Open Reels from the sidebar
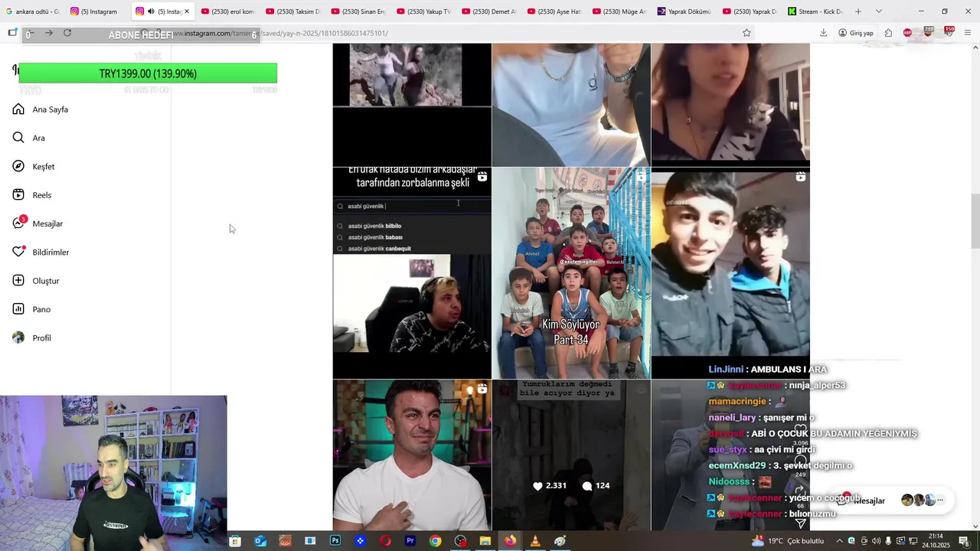This screenshot has height=551, width=980. [32, 195]
